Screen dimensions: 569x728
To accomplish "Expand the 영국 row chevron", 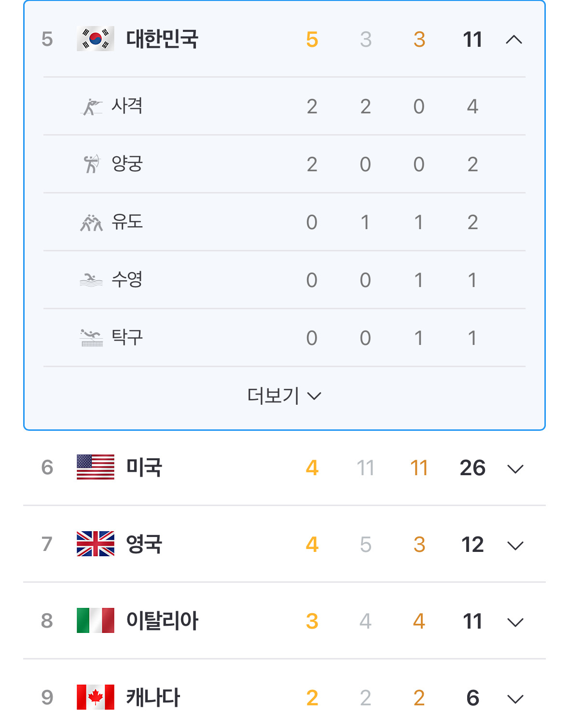I will [x=515, y=545].
